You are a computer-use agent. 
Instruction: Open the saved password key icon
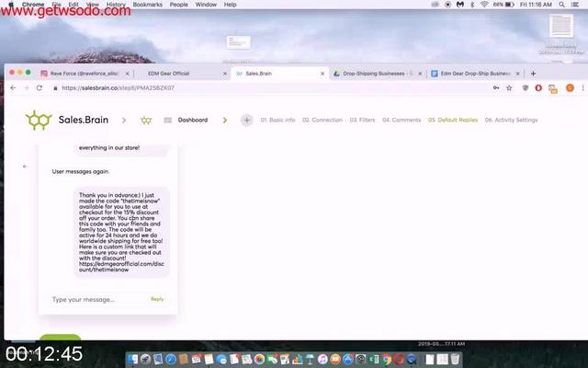496,88
